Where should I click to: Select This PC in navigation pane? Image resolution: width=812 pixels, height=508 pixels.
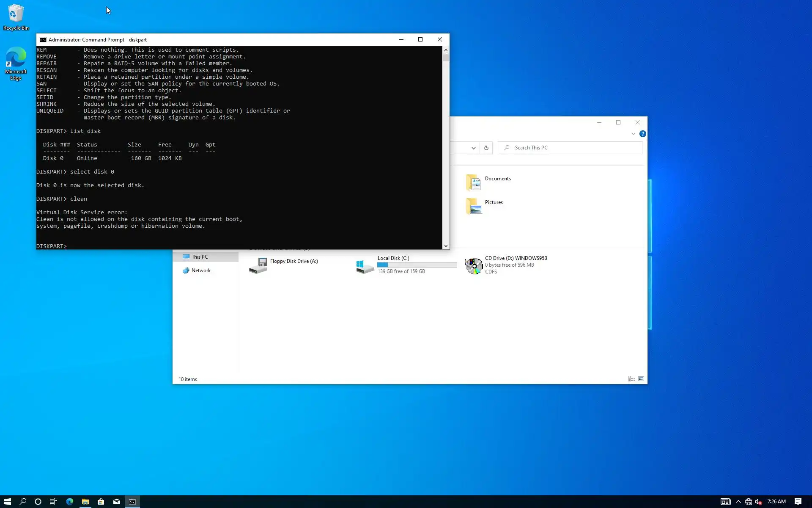click(x=199, y=257)
